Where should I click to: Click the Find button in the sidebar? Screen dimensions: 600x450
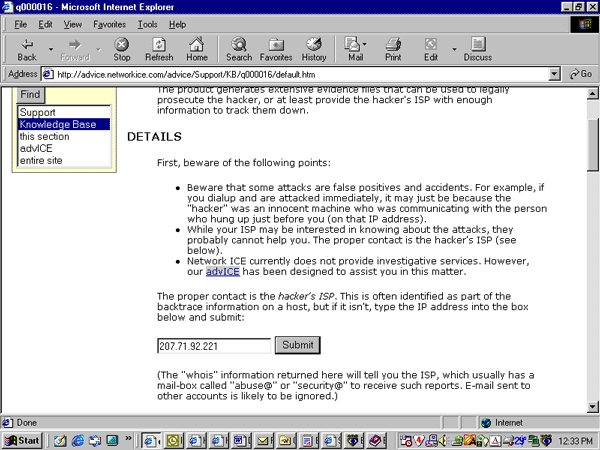pyautogui.click(x=30, y=95)
